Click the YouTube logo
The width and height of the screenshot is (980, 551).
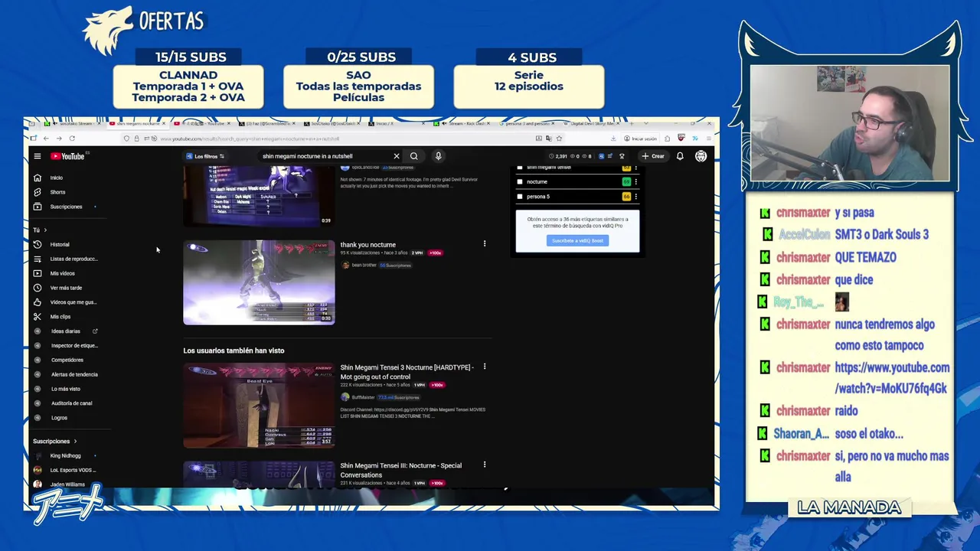coord(68,156)
